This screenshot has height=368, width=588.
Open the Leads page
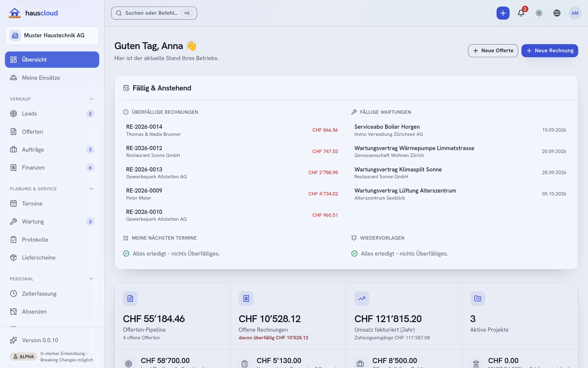[x=52, y=114]
